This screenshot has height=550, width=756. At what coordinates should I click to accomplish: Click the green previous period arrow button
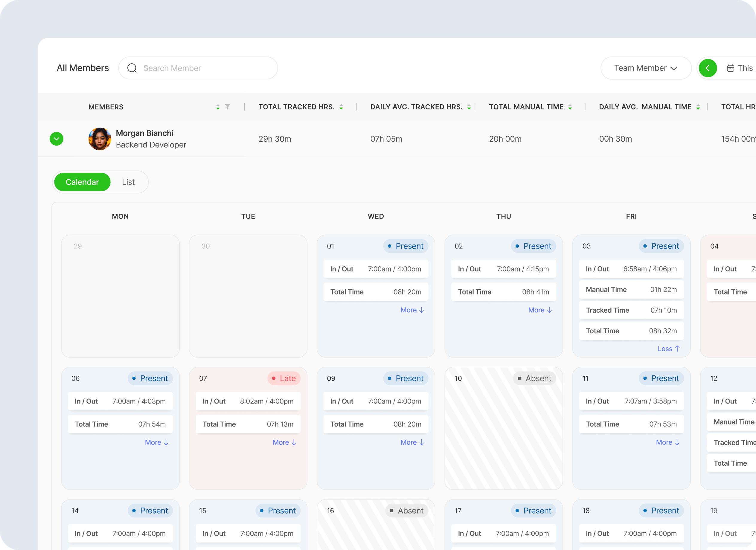(x=708, y=68)
